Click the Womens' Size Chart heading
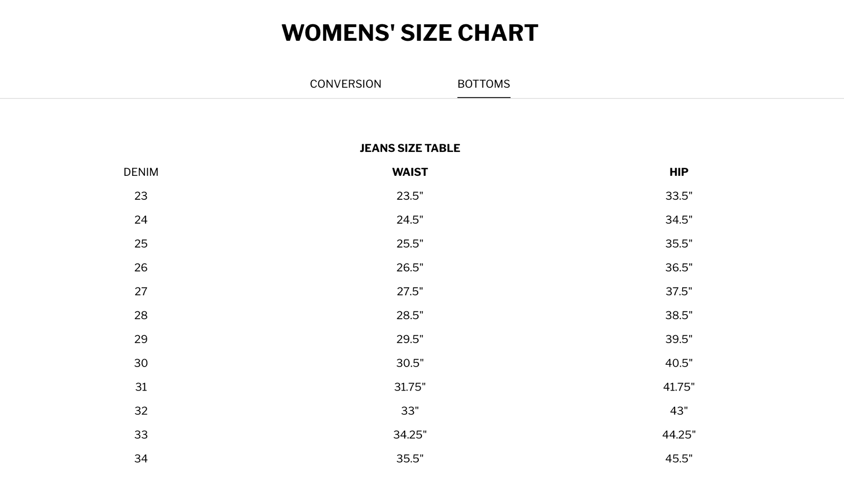Viewport: 844px width, 504px height. point(410,33)
